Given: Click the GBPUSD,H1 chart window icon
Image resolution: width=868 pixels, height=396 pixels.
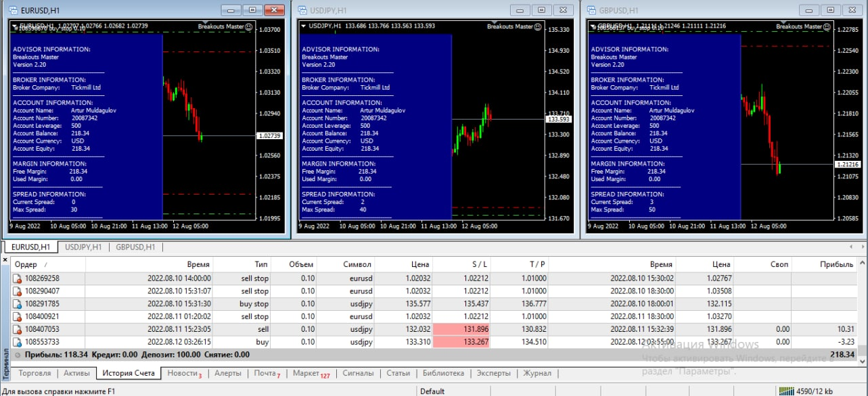Looking at the screenshot, I should [591, 10].
